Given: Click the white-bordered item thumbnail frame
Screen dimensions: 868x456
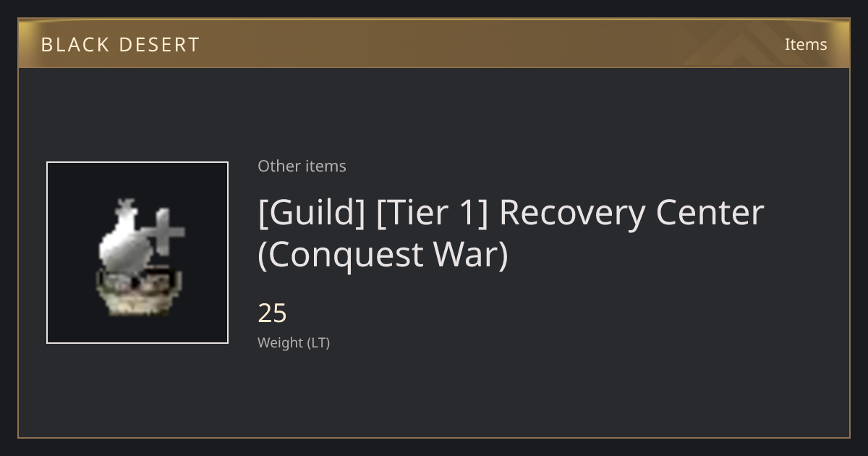Looking at the screenshot, I should [137, 253].
